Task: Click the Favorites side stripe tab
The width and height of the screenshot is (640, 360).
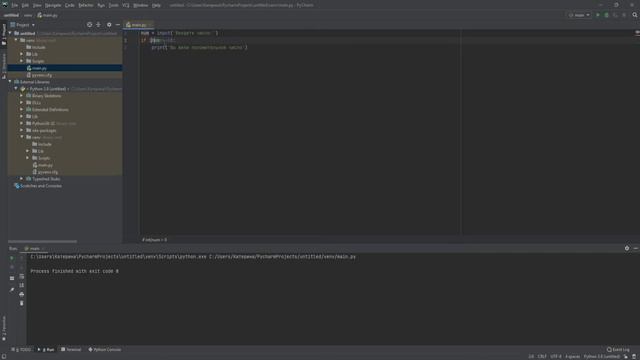Action: tap(4, 327)
